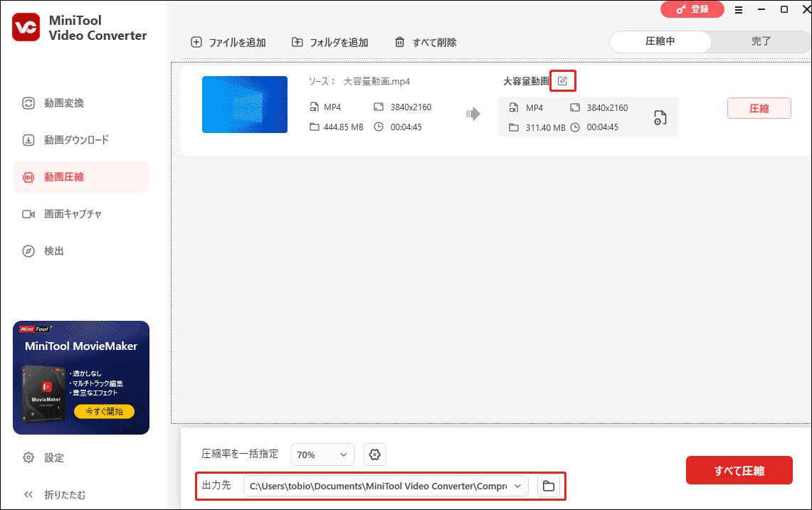
Task: Click the source name 大容量動画.mp4
Action: point(376,81)
